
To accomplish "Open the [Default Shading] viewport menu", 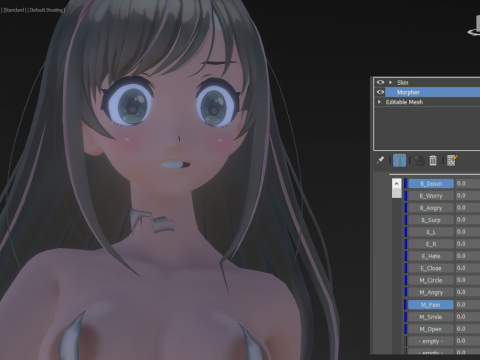I will point(46,10).
